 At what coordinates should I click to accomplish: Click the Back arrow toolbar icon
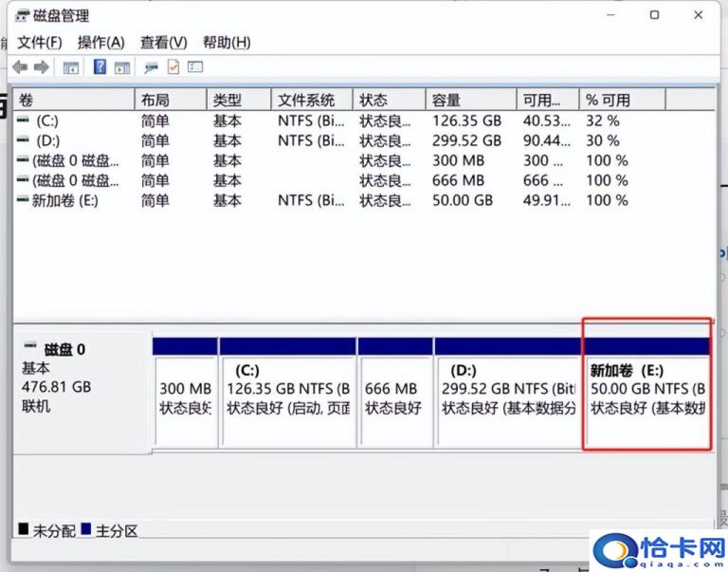20,67
